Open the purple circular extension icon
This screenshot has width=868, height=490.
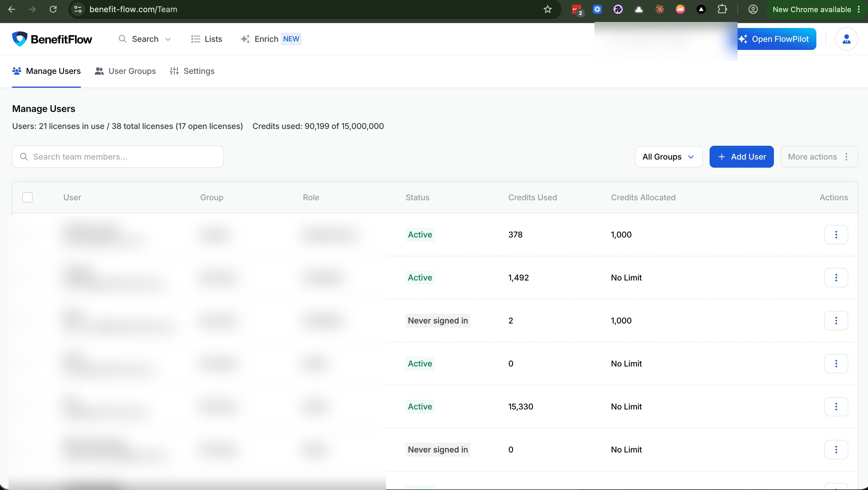[618, 10]
